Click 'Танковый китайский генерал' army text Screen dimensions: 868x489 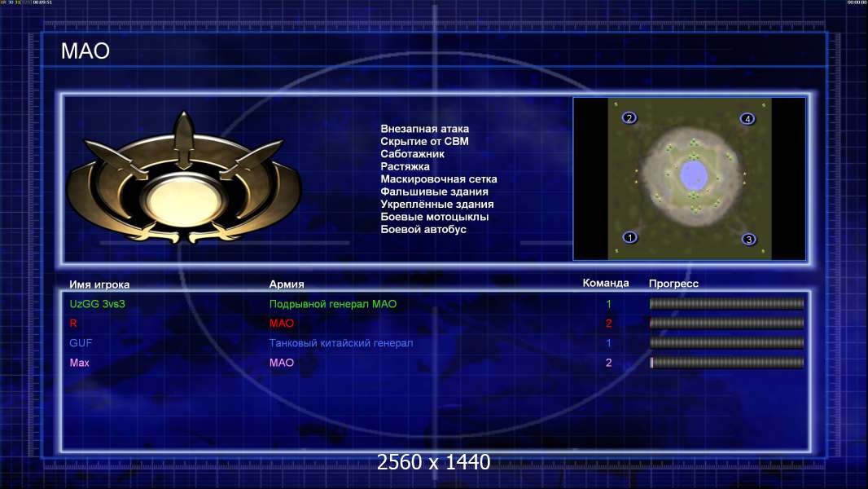[341, 343]
